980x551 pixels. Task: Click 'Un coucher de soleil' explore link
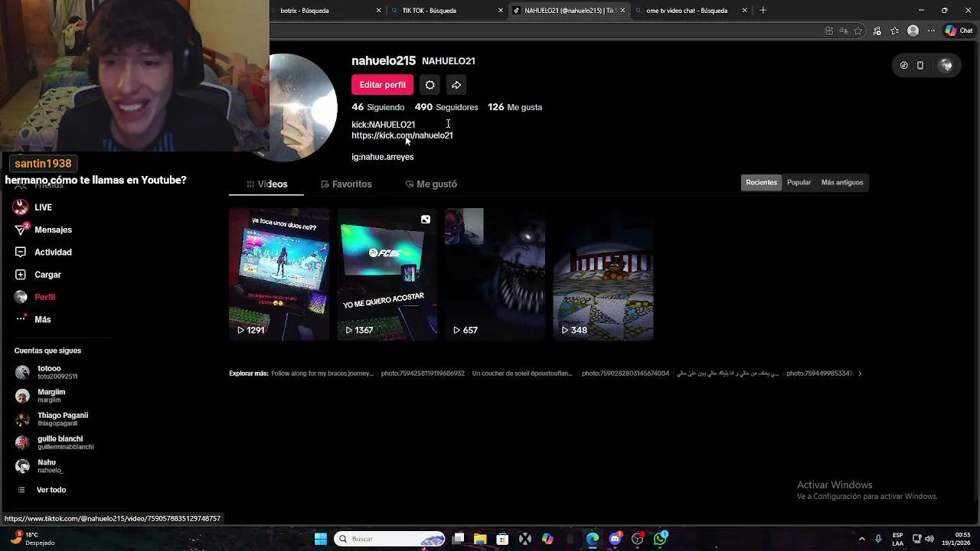click(522, 373)
